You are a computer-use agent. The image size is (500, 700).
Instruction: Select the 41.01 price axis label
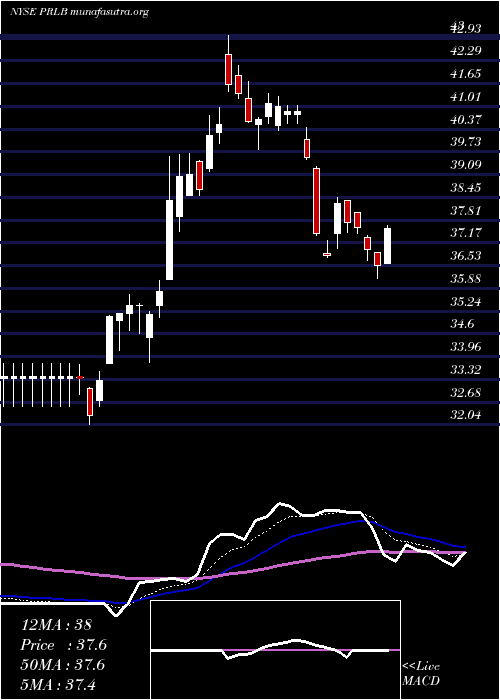pyautogui.click(x=466, y=96)
